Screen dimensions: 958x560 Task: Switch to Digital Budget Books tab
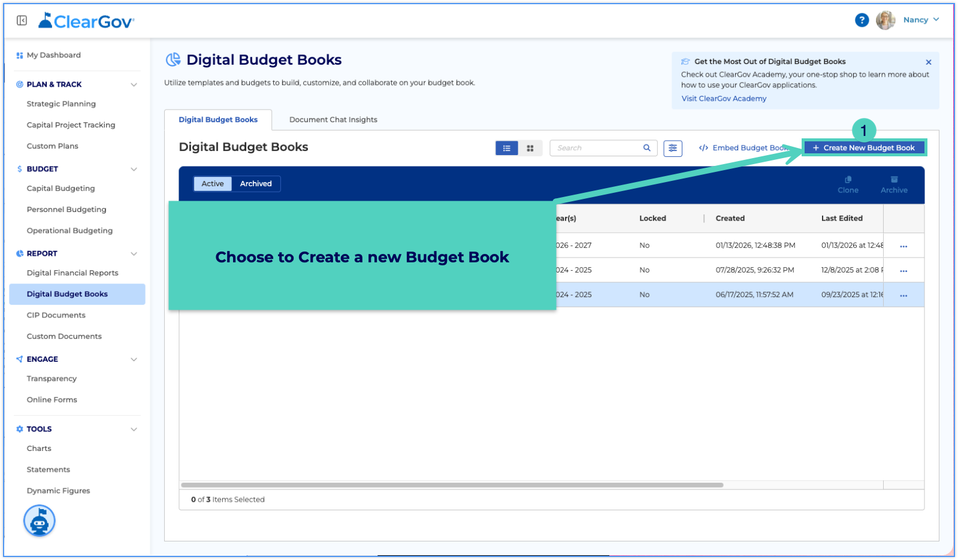pos(218,120)
